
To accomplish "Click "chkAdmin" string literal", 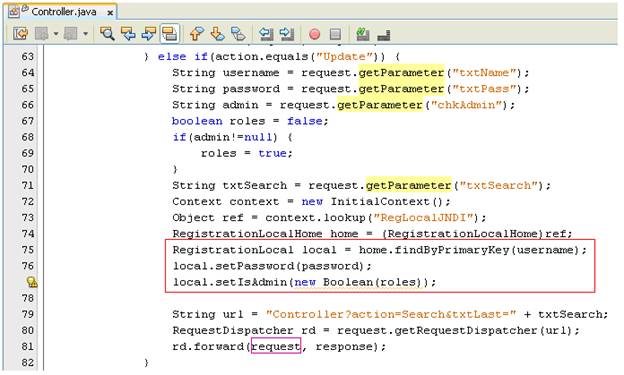I will pos(466,105).
